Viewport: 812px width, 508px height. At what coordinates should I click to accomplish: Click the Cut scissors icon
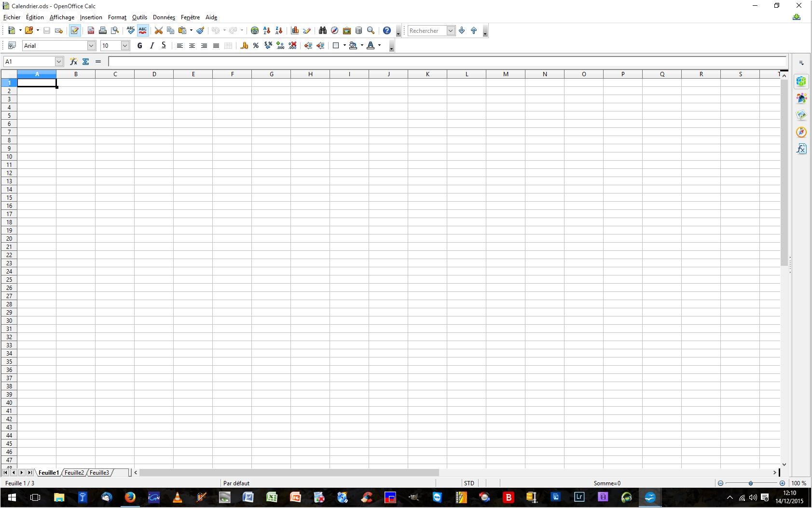pos(158,30)
